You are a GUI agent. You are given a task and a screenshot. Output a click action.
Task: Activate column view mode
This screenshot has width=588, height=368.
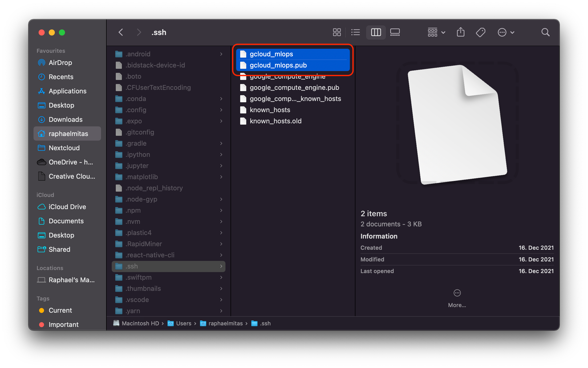pyautogui.click(x=376, y=32)
